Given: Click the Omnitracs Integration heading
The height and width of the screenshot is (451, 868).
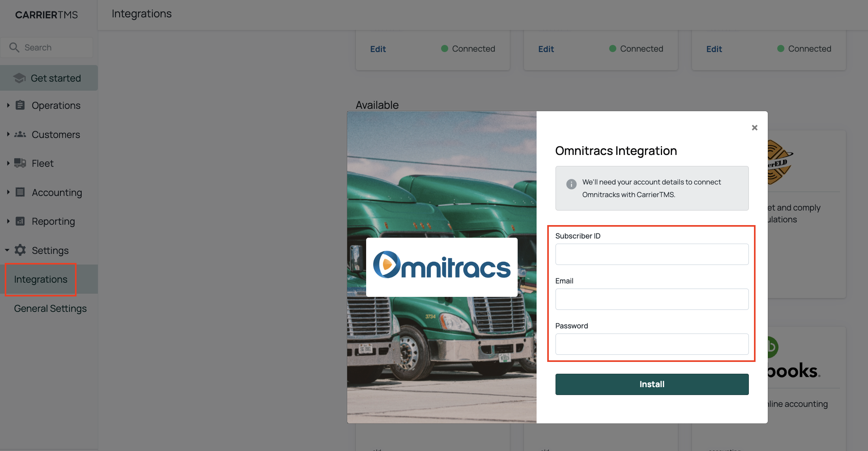Looking at the screenshot, I should click(x=616, y=151).
